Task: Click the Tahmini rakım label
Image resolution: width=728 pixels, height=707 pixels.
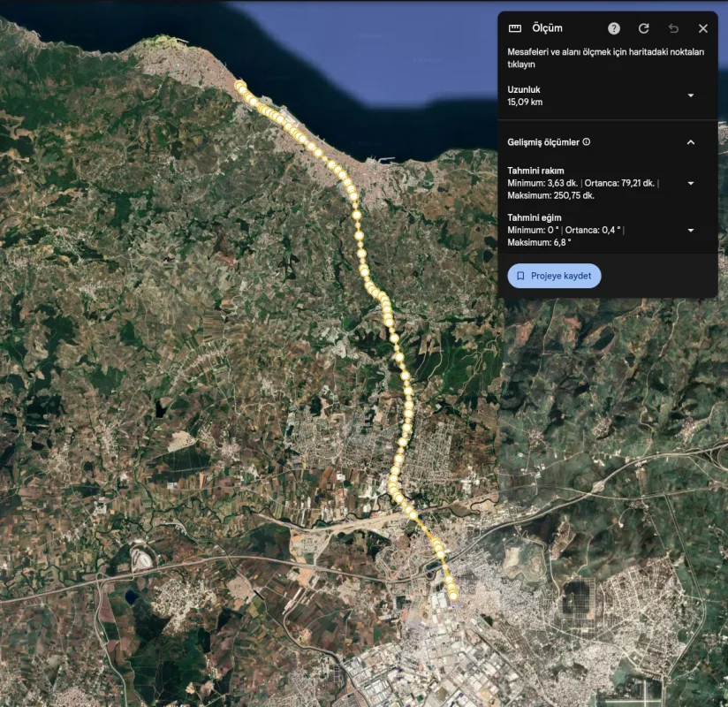Action: click(x=535, y=171)
